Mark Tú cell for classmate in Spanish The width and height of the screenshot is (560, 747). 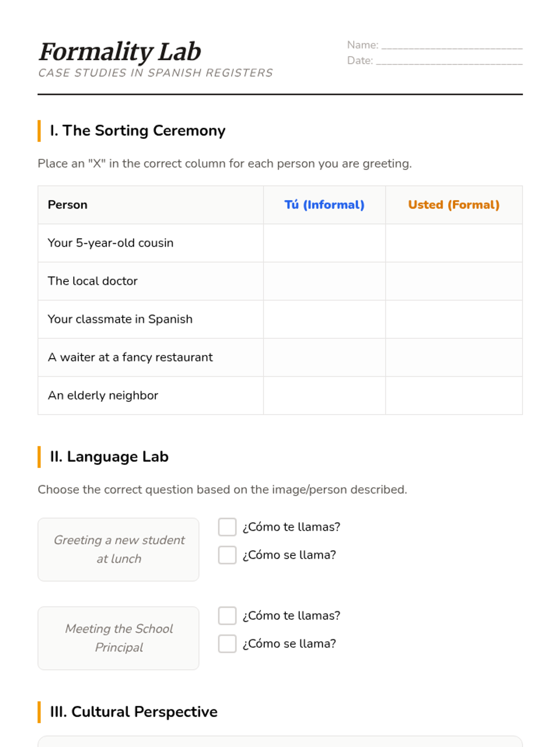(324, 319)
